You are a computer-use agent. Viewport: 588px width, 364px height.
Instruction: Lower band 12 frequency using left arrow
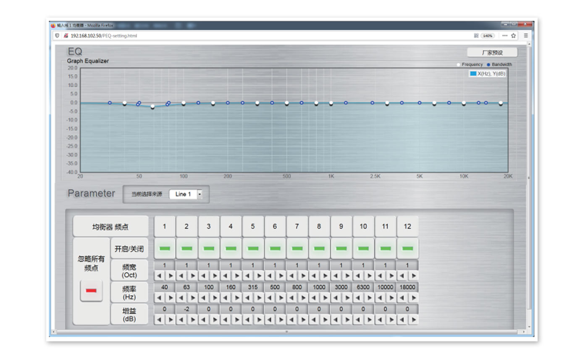tap(402, 298)
